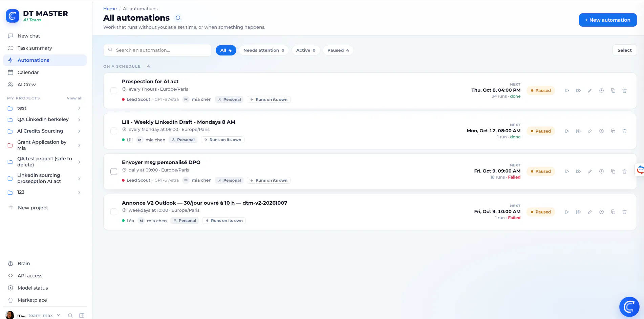This screenshot has width=644, height=319.
Task: Delete the Lili Weekly LinkedIn Draft automation
Action: click(624, 131)
